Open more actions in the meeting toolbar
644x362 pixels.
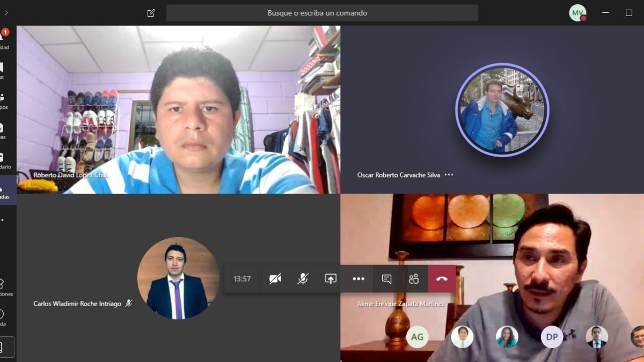click(x=358, y=279)
